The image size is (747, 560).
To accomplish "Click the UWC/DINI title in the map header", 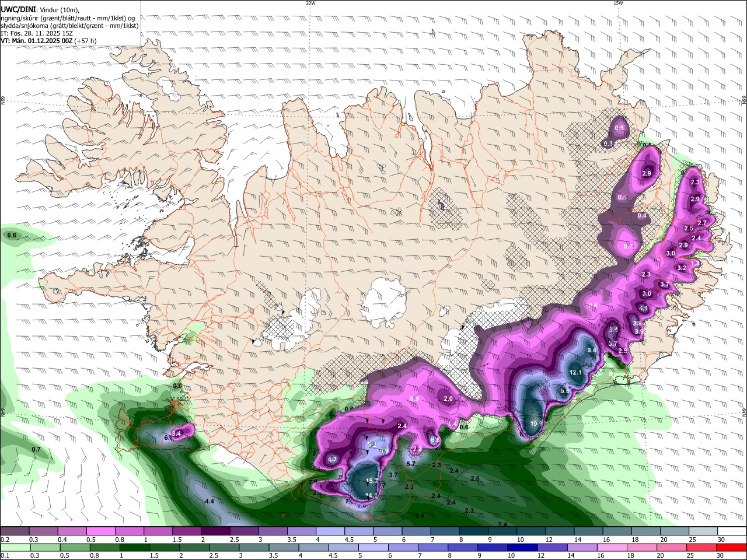I will 18,9.
